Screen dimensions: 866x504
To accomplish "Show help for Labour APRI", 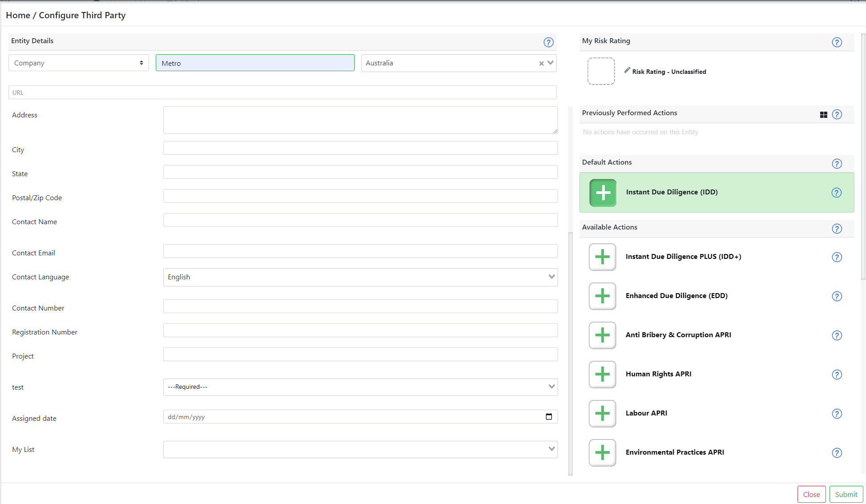I will point(837,414).
